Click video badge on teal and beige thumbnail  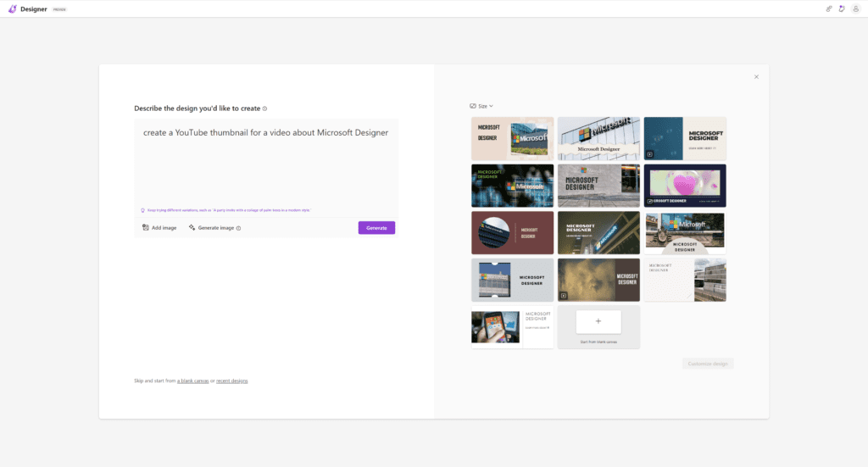click(650, 154)
